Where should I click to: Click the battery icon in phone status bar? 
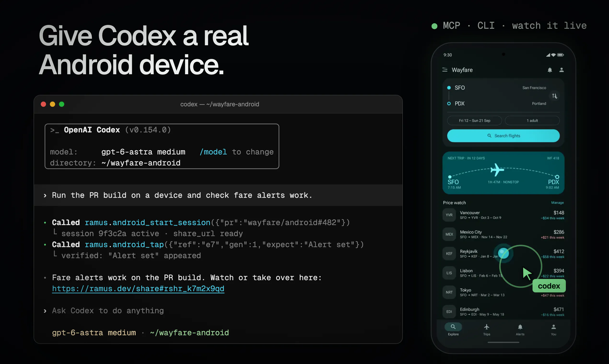pyautogui.click(x=561, y=55)
